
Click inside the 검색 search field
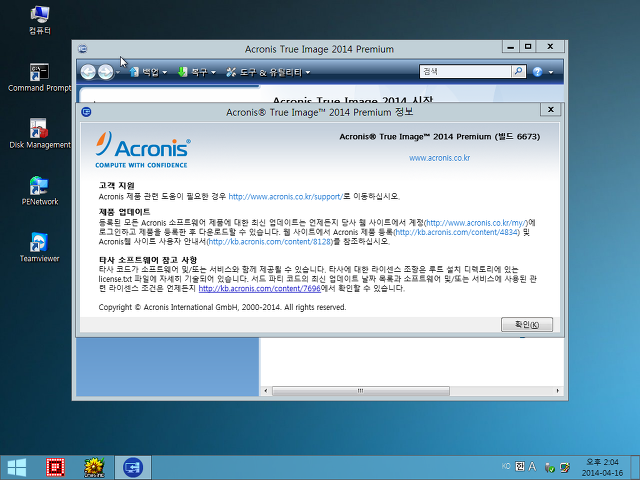click(465, 71)
